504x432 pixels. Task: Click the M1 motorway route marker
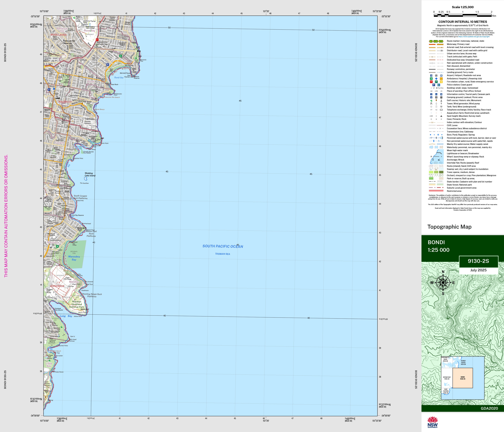coord(431,41)
